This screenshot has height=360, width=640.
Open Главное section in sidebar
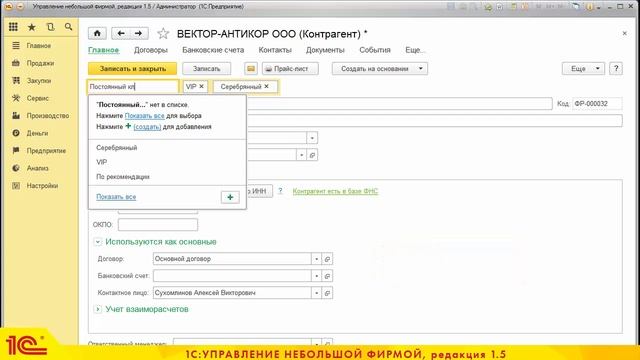pyautogui.click(x=39, y=46)
